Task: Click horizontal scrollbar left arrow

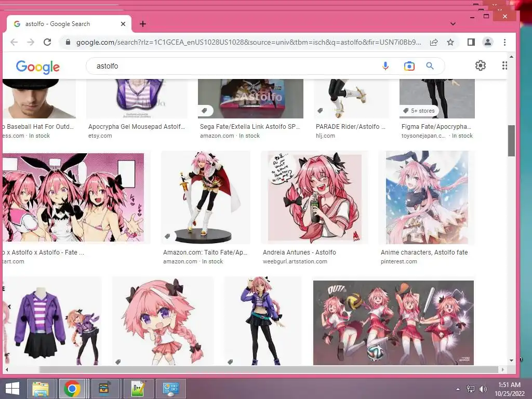Action: coord(6,369)
